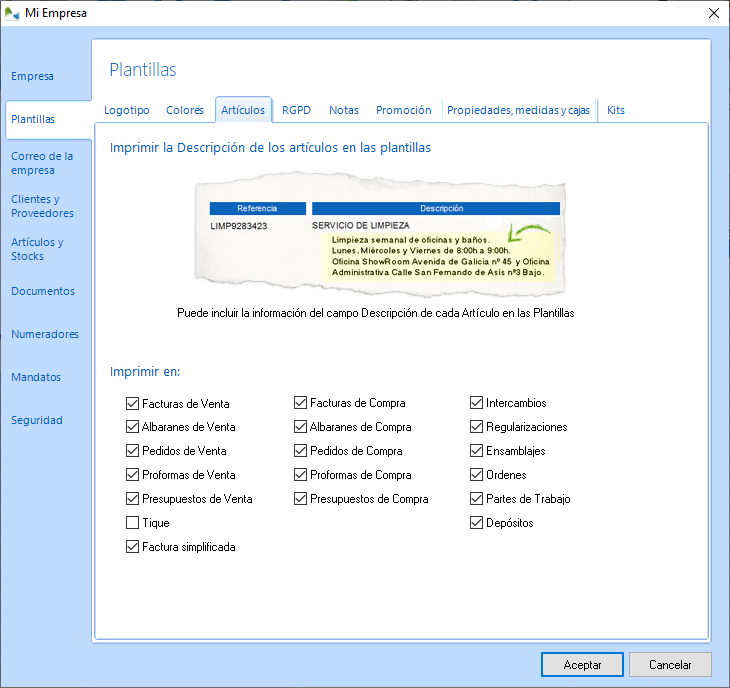The image size is (730, 688).
Task: Disable Albaranes de Compra printing option
Action: pyautogui.click(x=300, y=427)
